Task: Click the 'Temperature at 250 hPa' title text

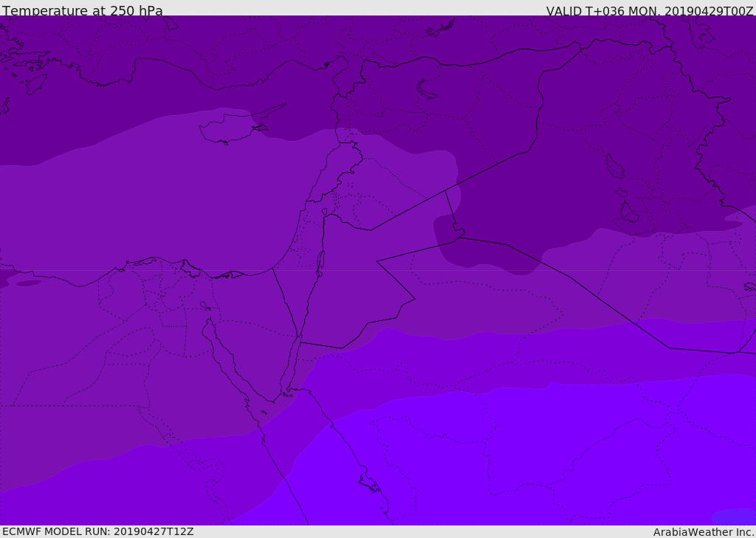Action: pyautogui.click(x=83, y=10)
